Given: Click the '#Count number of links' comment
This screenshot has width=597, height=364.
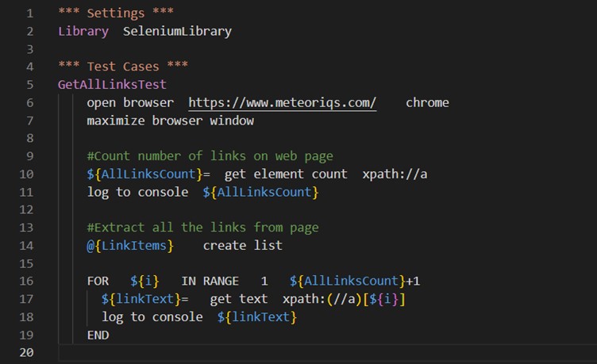Looking at the screenshot, I should pos(210,156).
